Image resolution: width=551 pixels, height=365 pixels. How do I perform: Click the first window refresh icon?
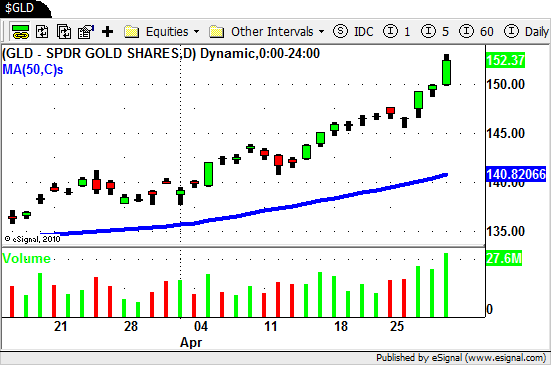click(42, 32)
